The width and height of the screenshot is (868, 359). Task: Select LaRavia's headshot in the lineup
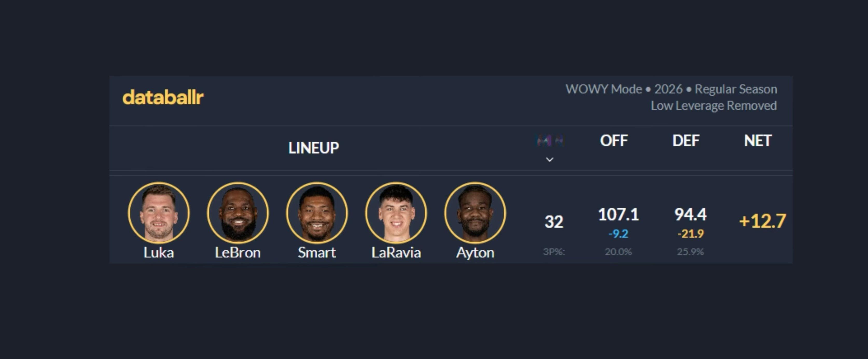tap(396, 213)
